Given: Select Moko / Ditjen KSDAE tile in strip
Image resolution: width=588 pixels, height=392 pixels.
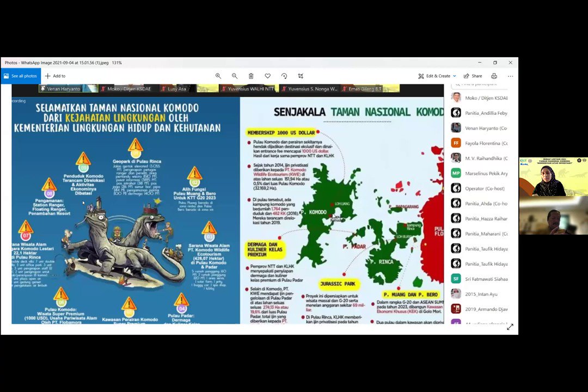Looking at the screenshot, I should tap(128, 89).
